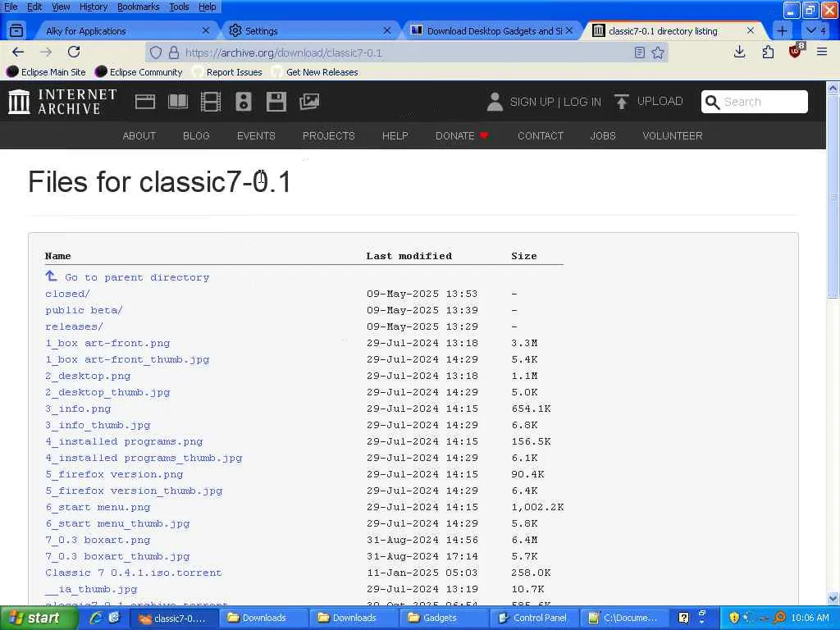
Task: Open the VOLUNTEER navigation link
Action: point(673,136)
